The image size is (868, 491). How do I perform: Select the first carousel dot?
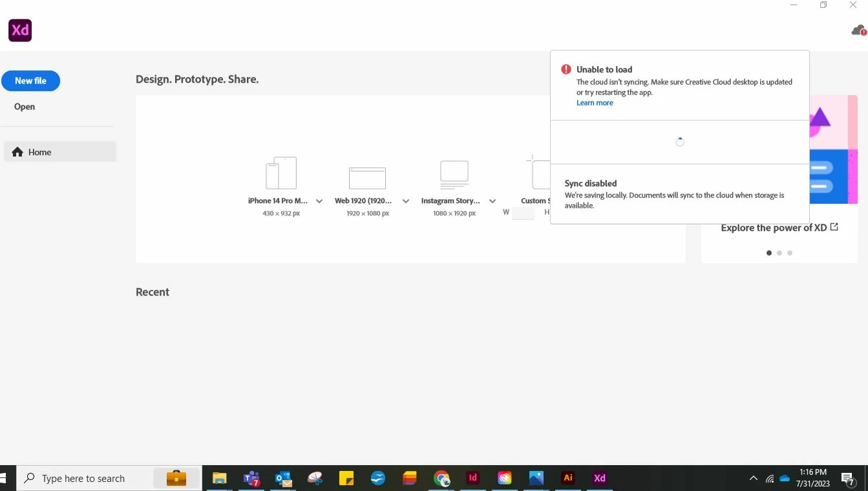[769, 253]
